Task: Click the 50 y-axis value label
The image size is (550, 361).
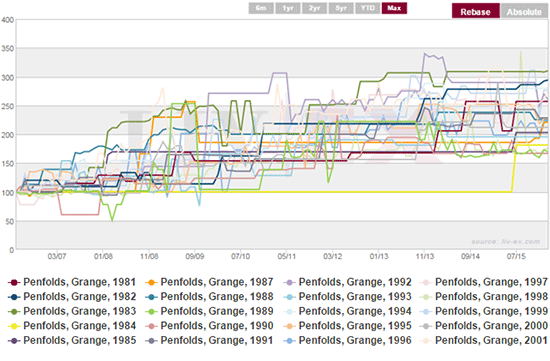Action: click(x=9, y=222)
